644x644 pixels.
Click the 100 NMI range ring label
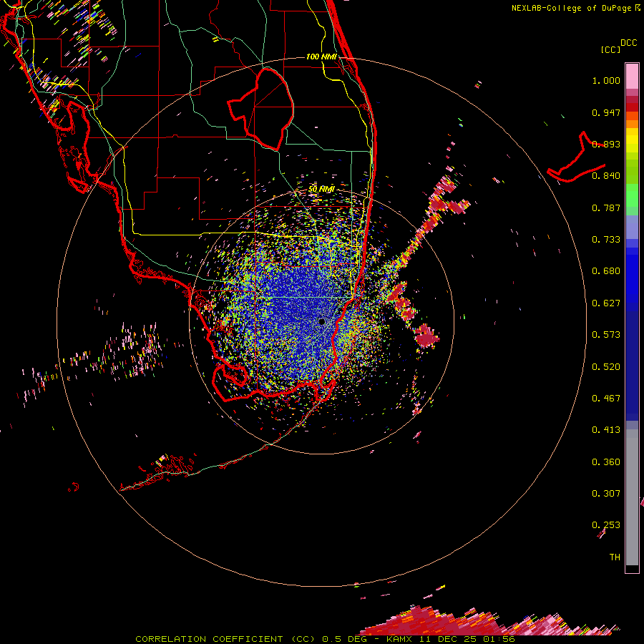[x=321, y=57]
